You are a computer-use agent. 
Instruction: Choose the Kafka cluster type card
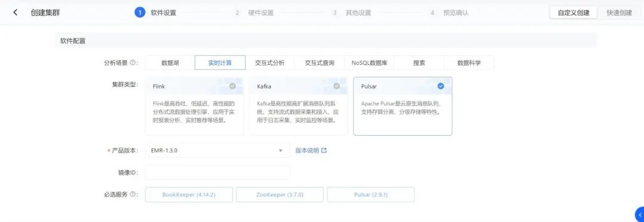(299, 106)
